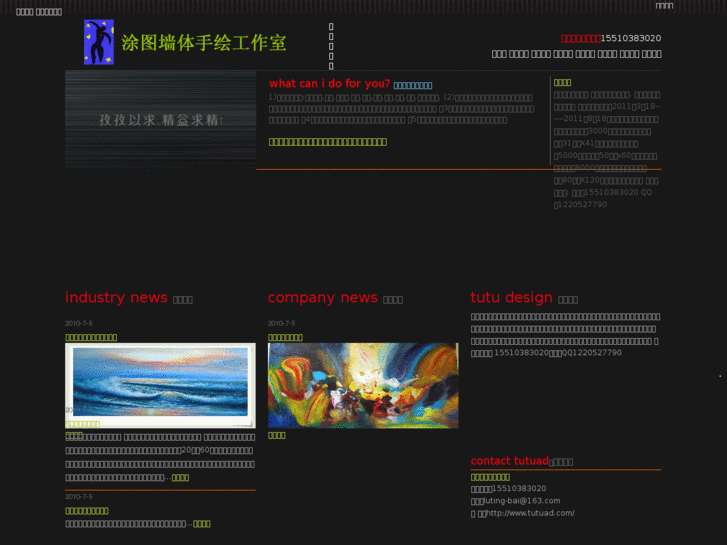Screen dimensions: 727x545
Task: Open the blue link beside 'what can i do for you?'
Action: [413, 85]
